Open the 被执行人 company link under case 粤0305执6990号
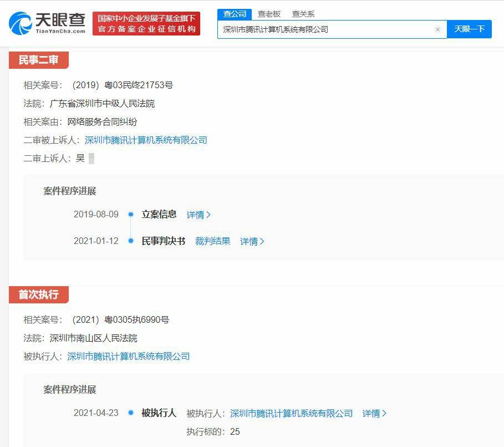 [128, 356]
